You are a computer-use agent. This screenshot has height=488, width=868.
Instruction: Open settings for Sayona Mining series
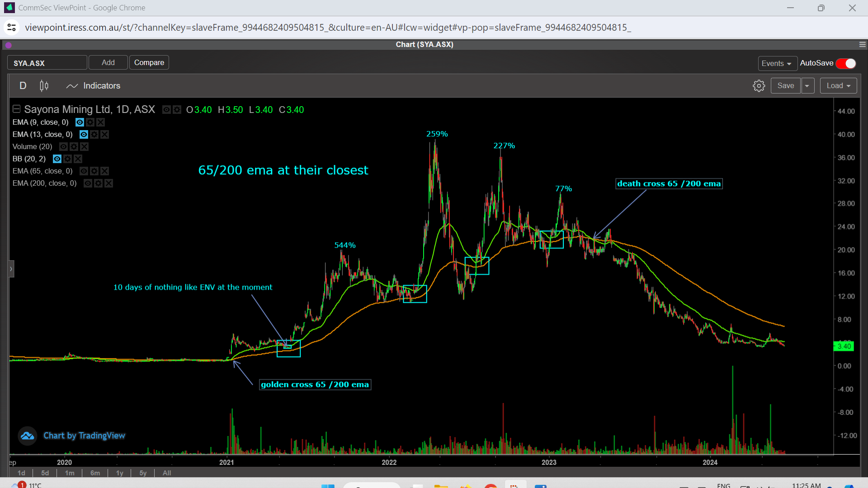pyautogui.click(x=177, y=110)
